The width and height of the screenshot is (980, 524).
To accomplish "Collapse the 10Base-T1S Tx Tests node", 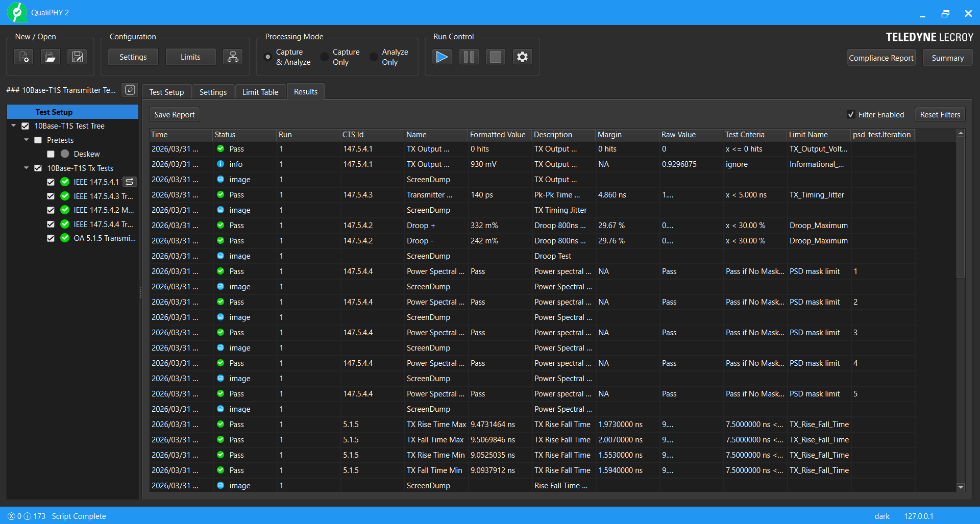I will point(27,168).
